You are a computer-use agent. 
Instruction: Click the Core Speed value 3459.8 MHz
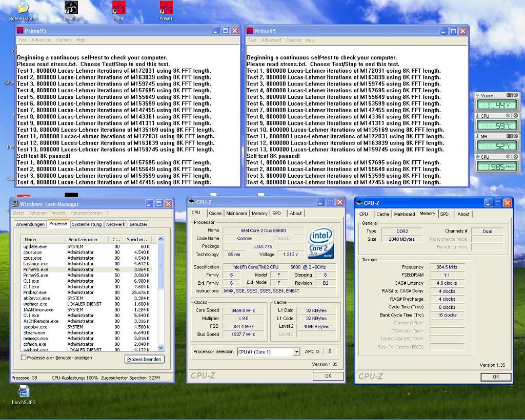click(243, 310)
